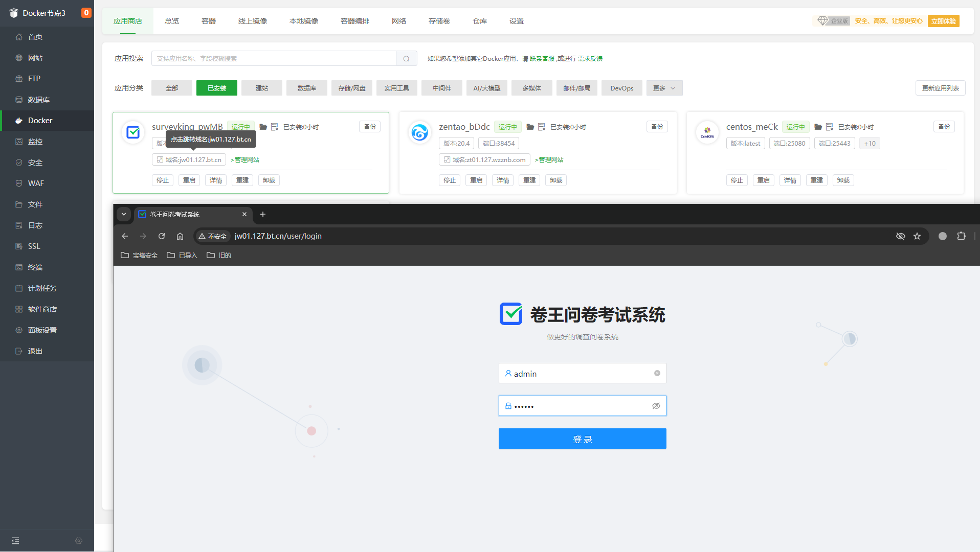Click the password input field
This screenshot has height=552, width=980.
click(x=583, y=406)
